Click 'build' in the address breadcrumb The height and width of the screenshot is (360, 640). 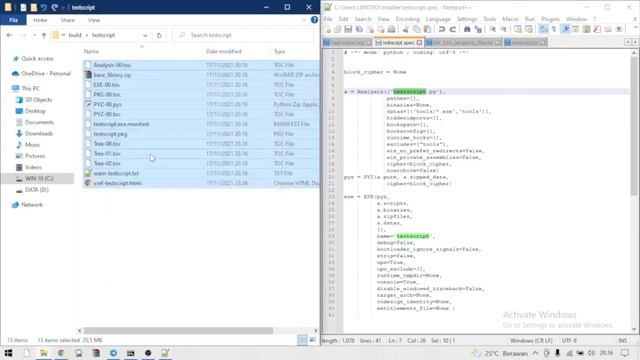75,35
